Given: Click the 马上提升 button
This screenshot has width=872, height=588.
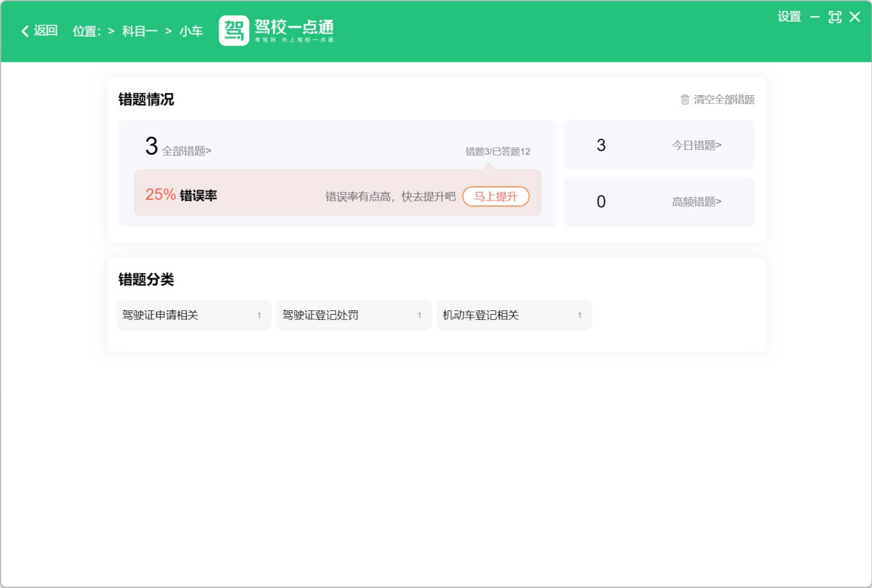Looking at the screenshot, I should 496,196.
